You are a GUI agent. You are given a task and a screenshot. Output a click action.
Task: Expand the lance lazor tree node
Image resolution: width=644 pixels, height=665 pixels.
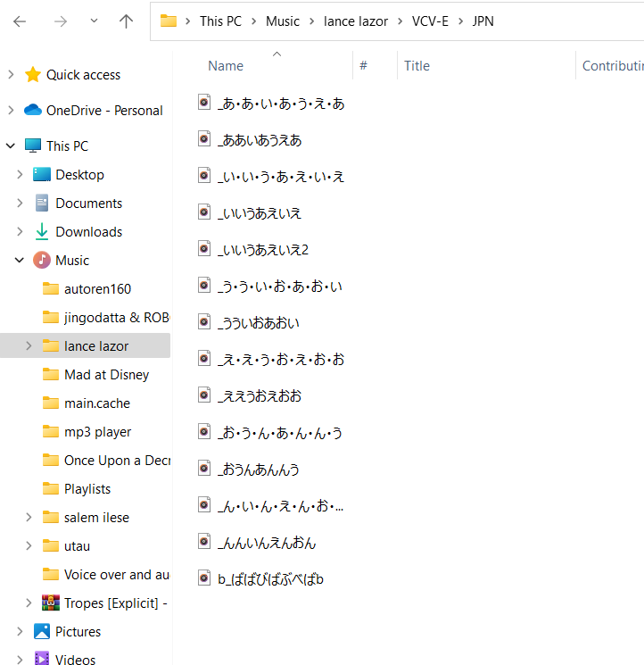tap(29, 345)
